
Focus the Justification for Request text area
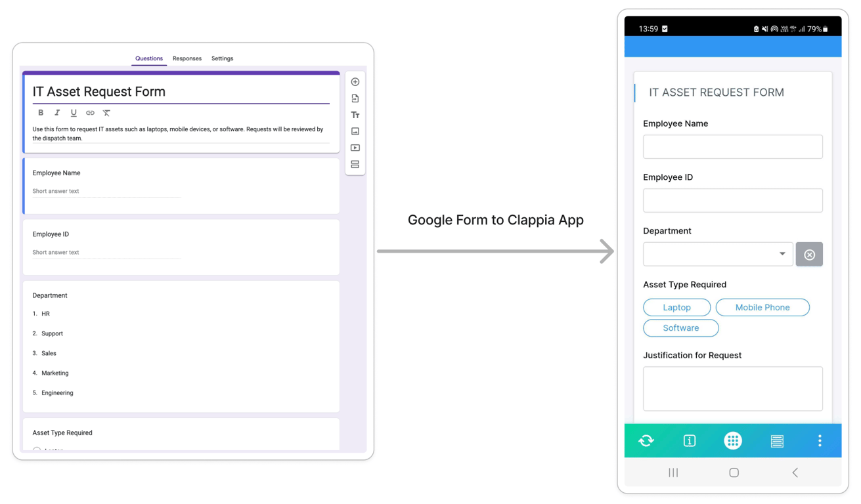[733, 388]
